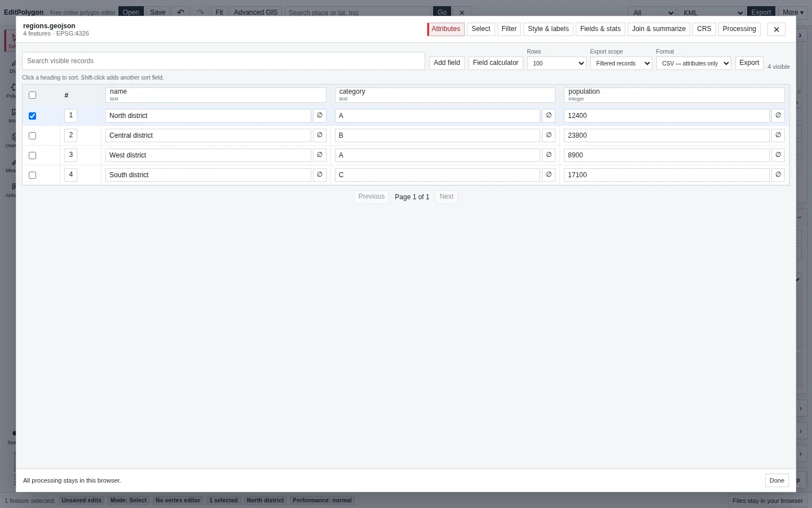
Task: Edit the West district category field
Action: (438, 155)
